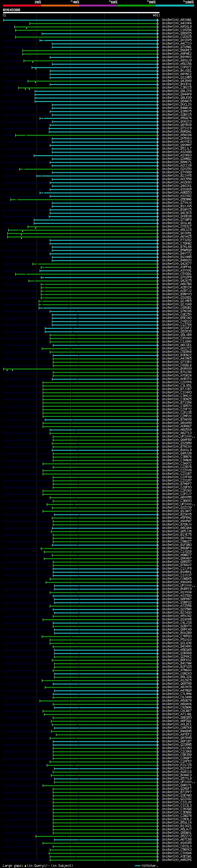The width and height of the screenshot is (197, 868).
Task: Open hit UniRef100_A8IAN1
Action: [x=176, y=20]
